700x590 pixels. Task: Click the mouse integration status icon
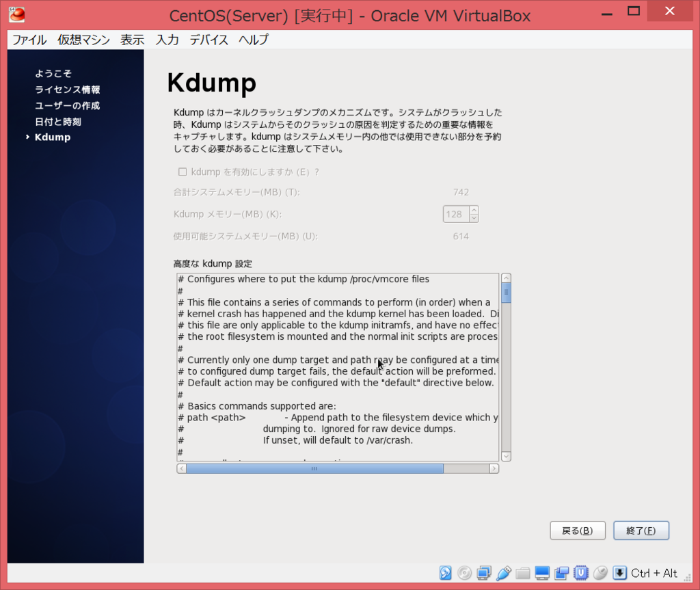600,573
